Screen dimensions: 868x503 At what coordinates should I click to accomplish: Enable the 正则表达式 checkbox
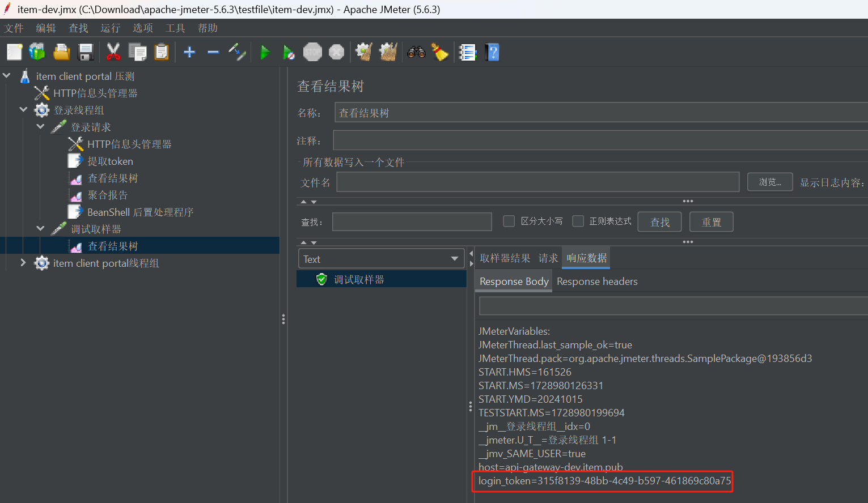[578, 221]
